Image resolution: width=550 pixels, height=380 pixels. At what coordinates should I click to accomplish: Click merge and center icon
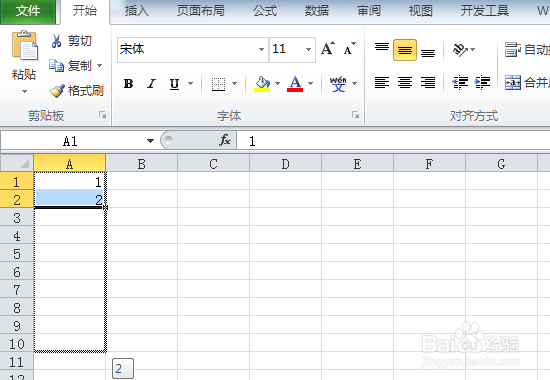(x=512, y=83)
